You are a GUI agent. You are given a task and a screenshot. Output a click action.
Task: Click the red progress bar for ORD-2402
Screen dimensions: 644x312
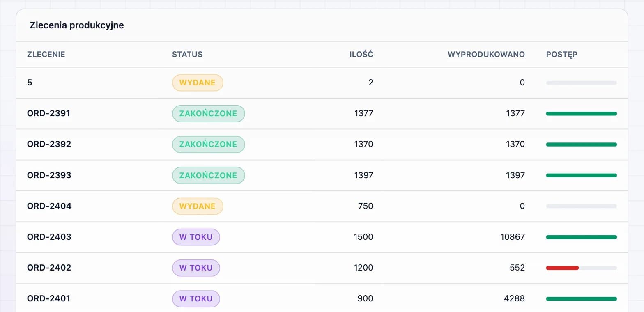pyautogui.click(x=562, y=268)
